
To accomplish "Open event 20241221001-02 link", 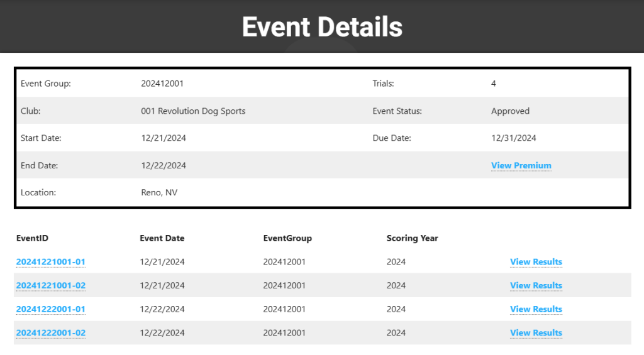I will [50, 286].
